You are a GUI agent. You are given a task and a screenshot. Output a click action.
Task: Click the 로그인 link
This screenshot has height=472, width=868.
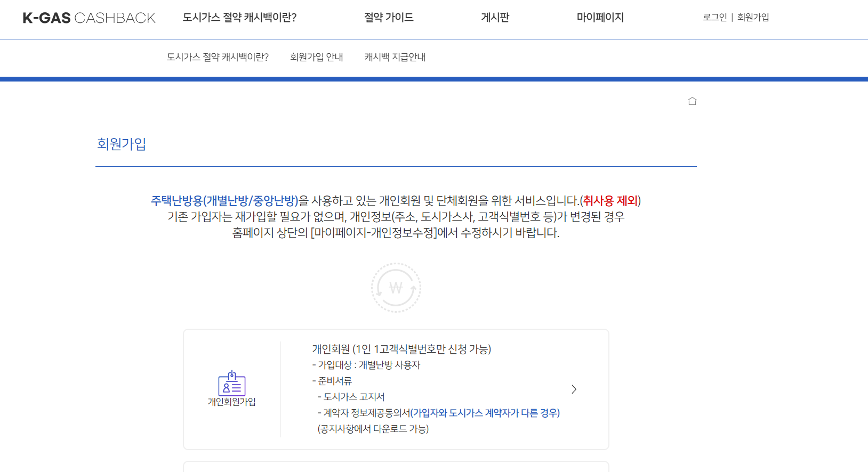pos(715,18)
